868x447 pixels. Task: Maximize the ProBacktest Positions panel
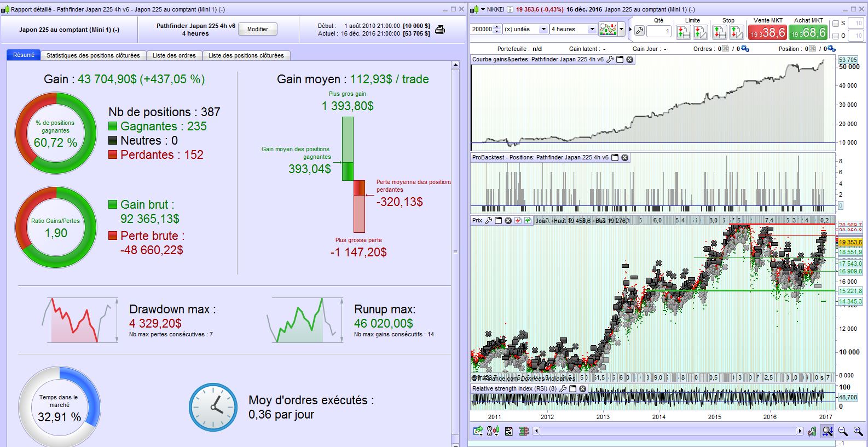615,158
